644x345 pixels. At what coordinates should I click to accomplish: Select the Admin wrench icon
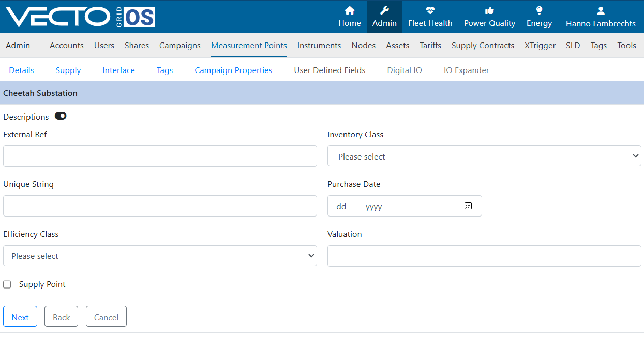point(384,10)
